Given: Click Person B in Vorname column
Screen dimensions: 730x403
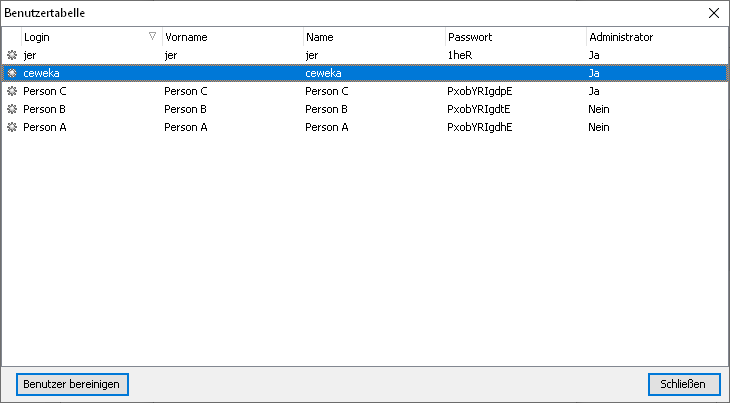Looking at the screenshot, I should (x=185, y=109).
